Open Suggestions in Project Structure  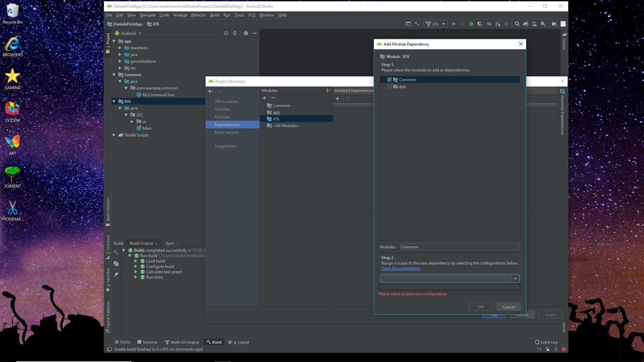(x=225, y=146)
